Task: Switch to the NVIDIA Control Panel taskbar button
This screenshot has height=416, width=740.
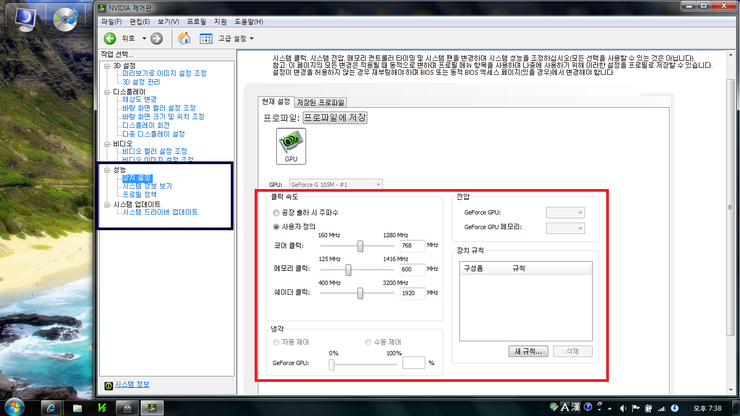Action: pos(152,408)
